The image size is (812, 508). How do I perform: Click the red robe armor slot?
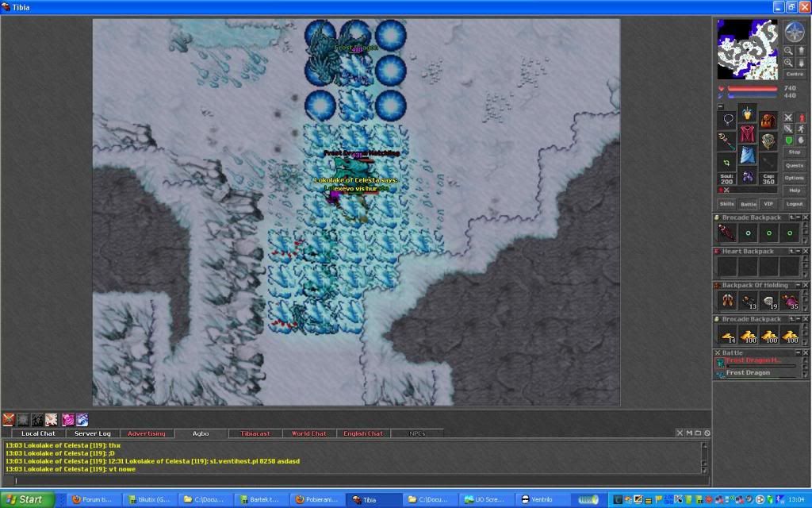[x=748, y=134]
